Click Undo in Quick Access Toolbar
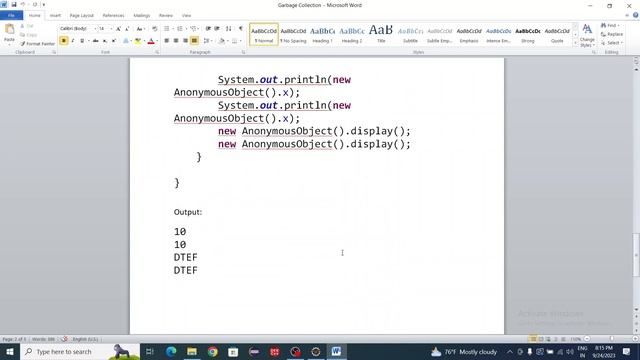This screenshot has height=360, width=640. 23,4
